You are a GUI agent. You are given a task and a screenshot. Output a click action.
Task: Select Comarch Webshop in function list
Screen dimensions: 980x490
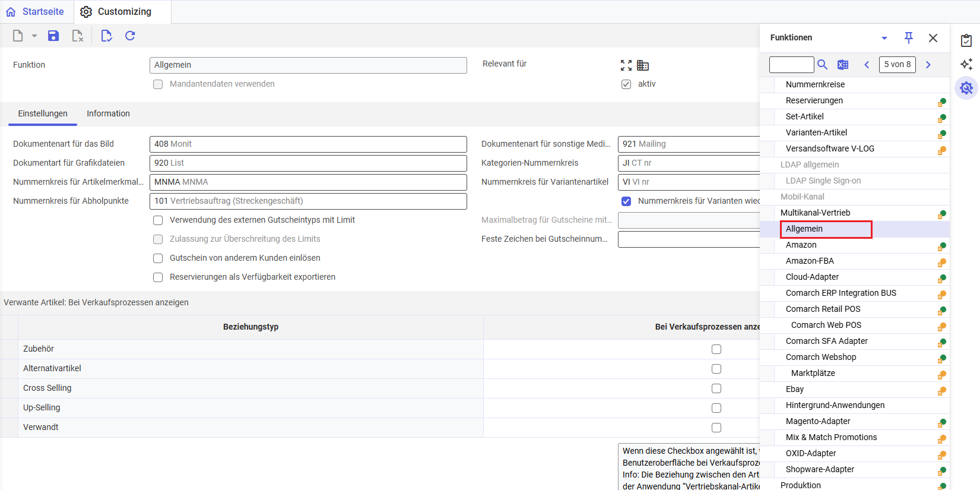click(x=821, y=357)
